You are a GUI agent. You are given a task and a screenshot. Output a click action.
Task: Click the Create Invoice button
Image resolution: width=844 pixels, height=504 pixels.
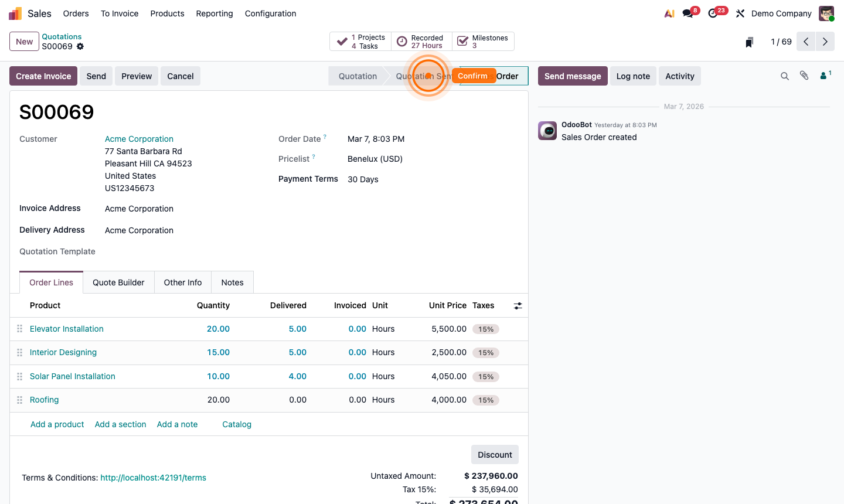click(43, 76)
